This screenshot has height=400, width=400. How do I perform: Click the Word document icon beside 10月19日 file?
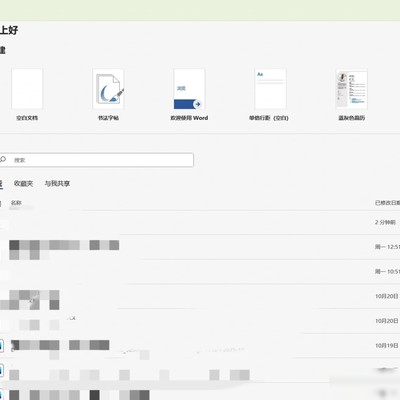click(x=1, y=346)
